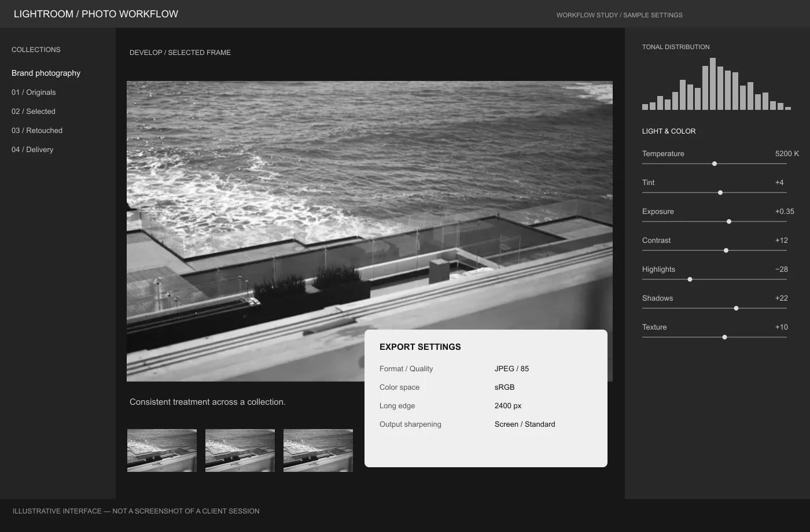The image size is (810, 532).
Task: Click the Exposure slider handle
Action: tap(729, 221)
